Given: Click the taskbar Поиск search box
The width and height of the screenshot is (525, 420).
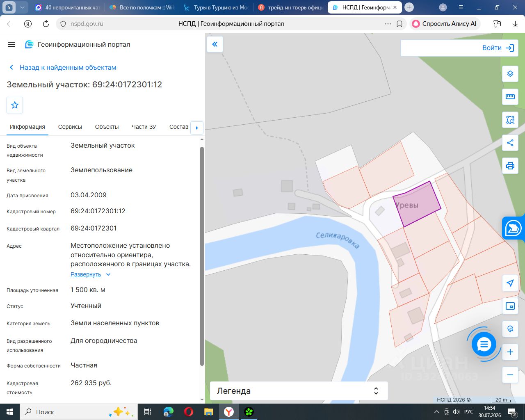Looking at the screenshot, I should point(78,412).
